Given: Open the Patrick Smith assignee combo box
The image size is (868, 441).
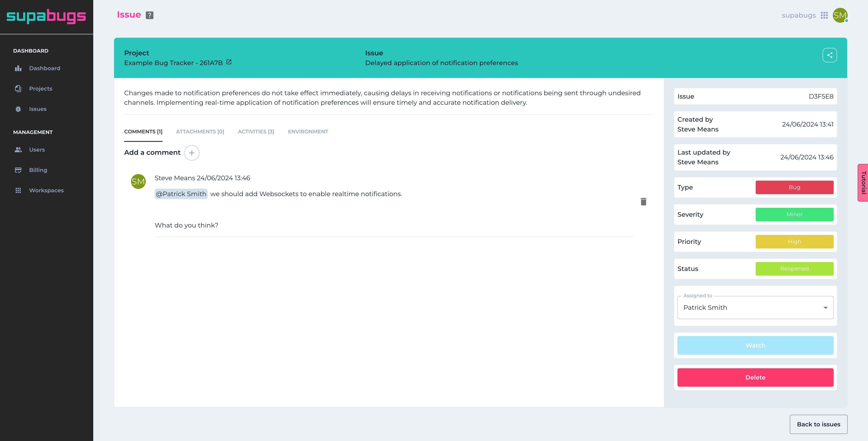Looking at the screenshot, I should click(755, 307).
